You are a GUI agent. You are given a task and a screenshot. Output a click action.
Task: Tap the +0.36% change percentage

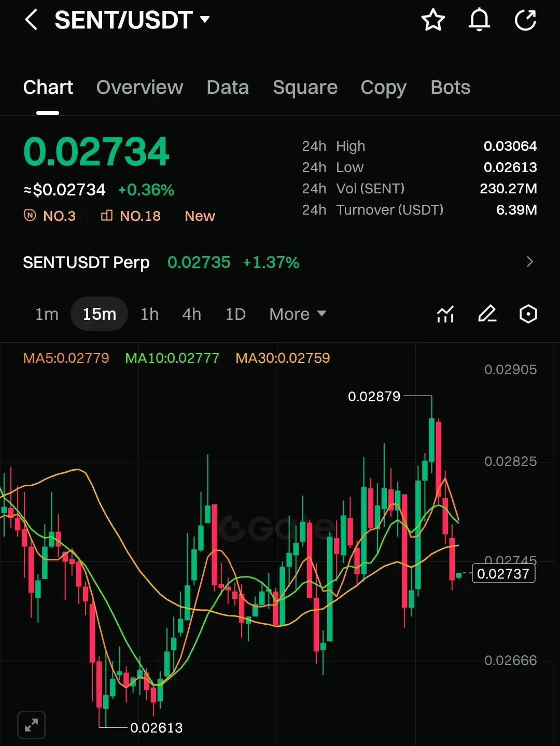146,190
